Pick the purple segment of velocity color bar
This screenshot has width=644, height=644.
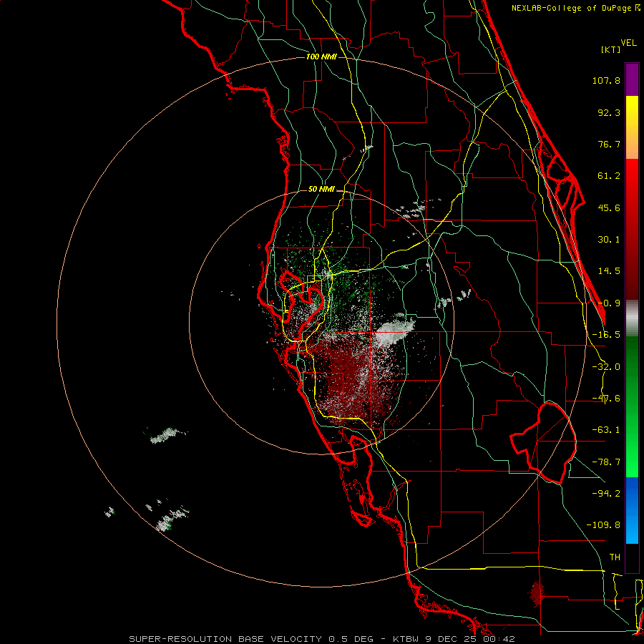pyautogui.click(x=632, y=80)
